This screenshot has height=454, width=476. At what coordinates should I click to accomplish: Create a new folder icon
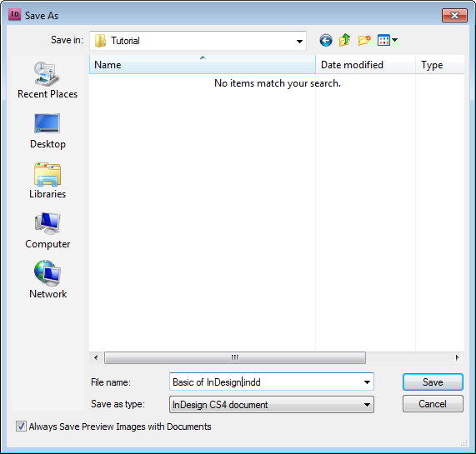tap(364, 40)
